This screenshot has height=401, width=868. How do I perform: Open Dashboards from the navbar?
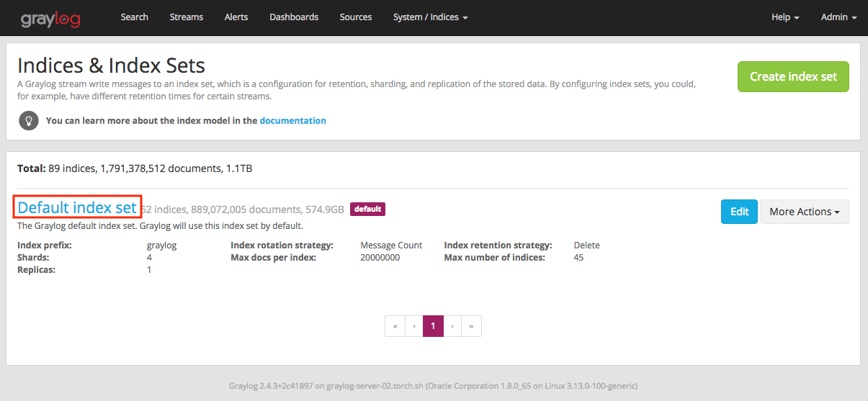pos(294,17)
